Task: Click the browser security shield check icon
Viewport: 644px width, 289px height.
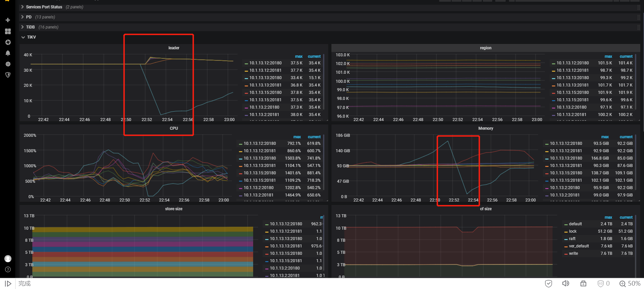Action: (x=548, y=284)
